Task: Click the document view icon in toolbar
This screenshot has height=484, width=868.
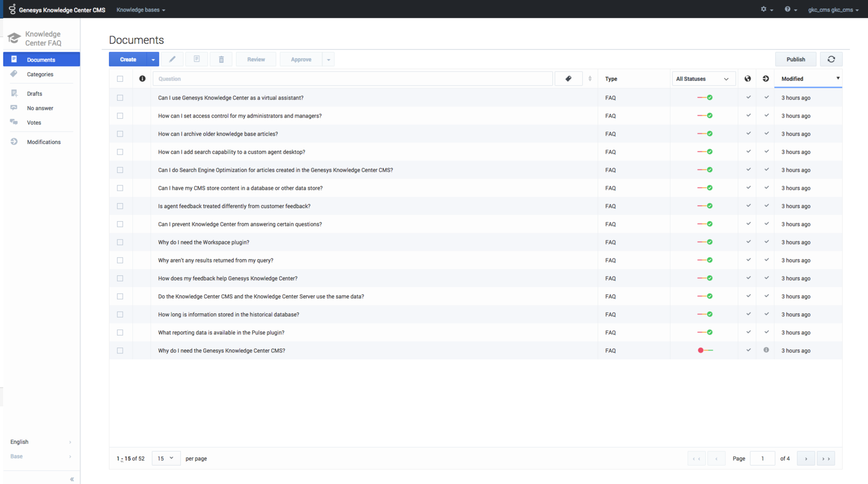Action: [x=197, y=59]
